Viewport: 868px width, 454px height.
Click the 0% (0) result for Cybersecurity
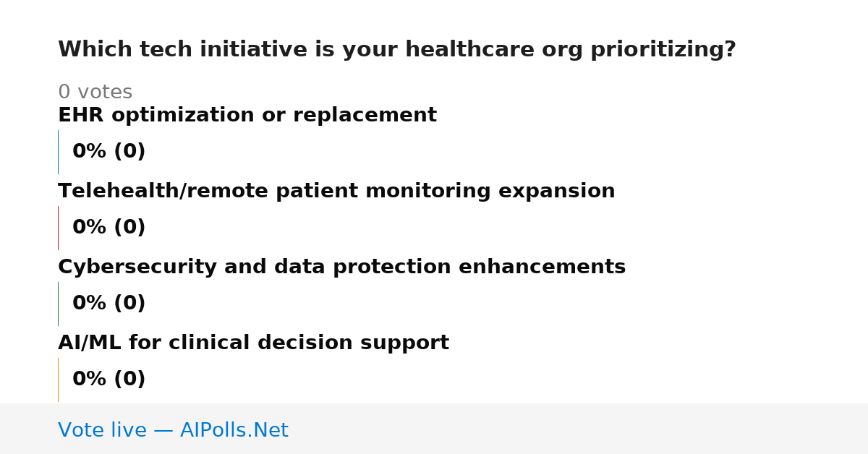(x=109, y=304)
